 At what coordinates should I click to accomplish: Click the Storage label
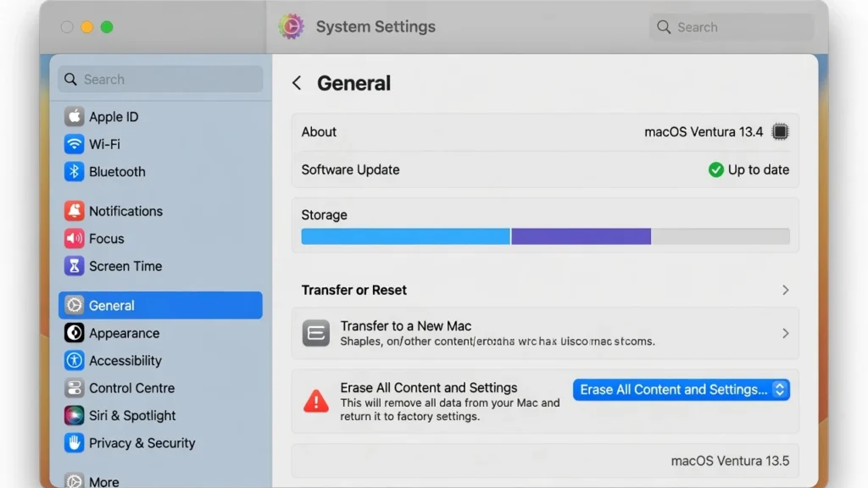pyautogui.click(x=324, y=214)
